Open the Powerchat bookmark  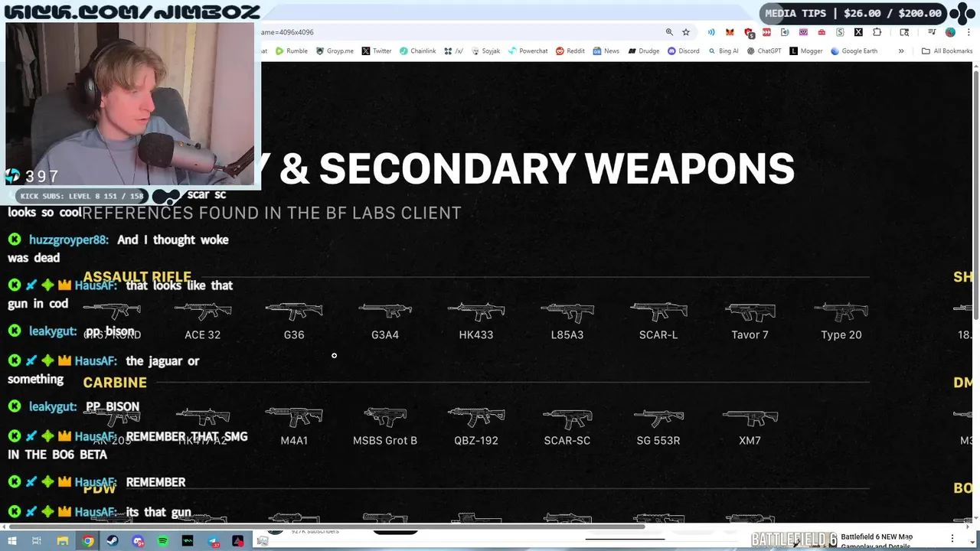point(528,51)
